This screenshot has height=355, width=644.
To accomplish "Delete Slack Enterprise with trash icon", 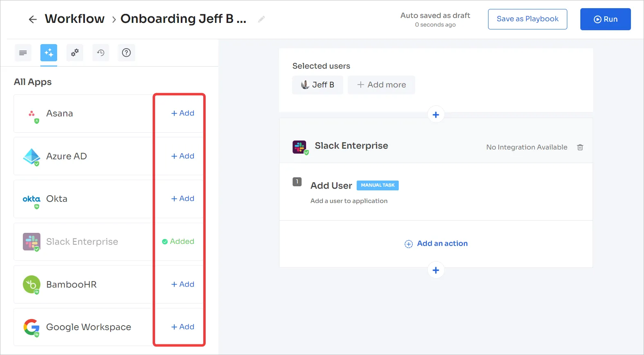I will pyautogui.click(x=580, y=147).
